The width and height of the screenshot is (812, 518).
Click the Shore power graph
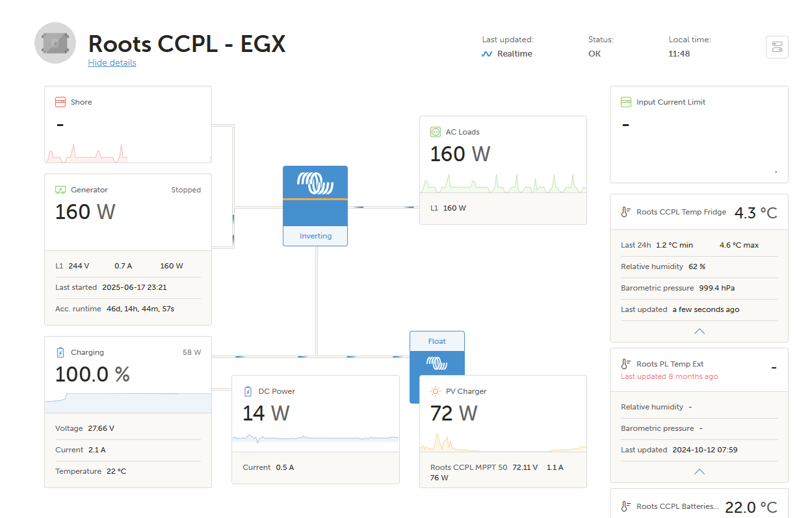(x=128, y=152)
